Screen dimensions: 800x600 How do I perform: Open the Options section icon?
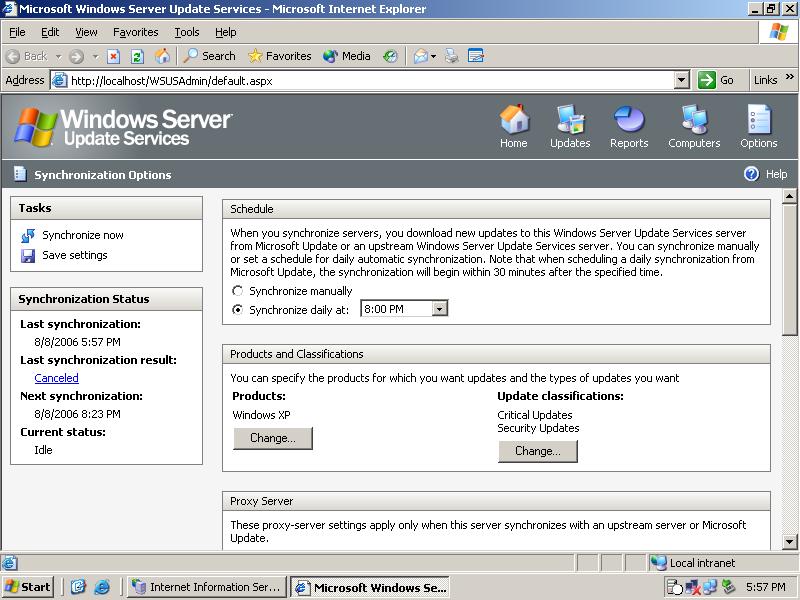tap(759, 119)
